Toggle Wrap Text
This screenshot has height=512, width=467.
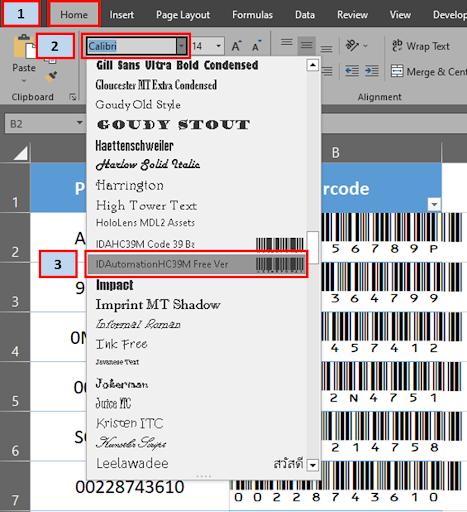point(421,46)
